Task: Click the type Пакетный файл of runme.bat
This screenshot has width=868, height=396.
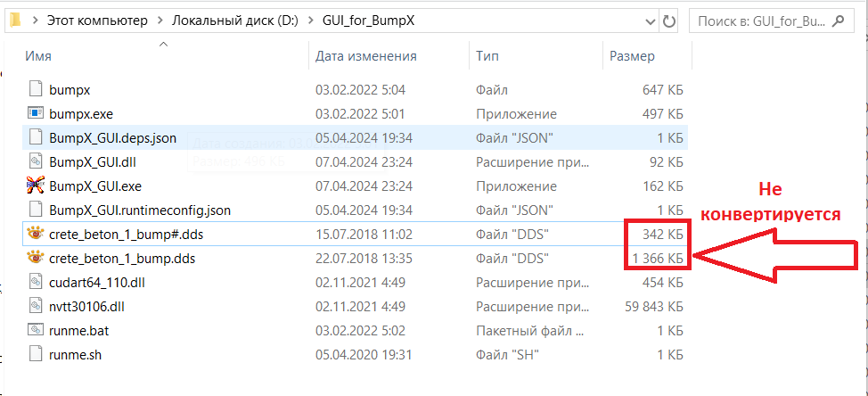Action: pos(529,331)
